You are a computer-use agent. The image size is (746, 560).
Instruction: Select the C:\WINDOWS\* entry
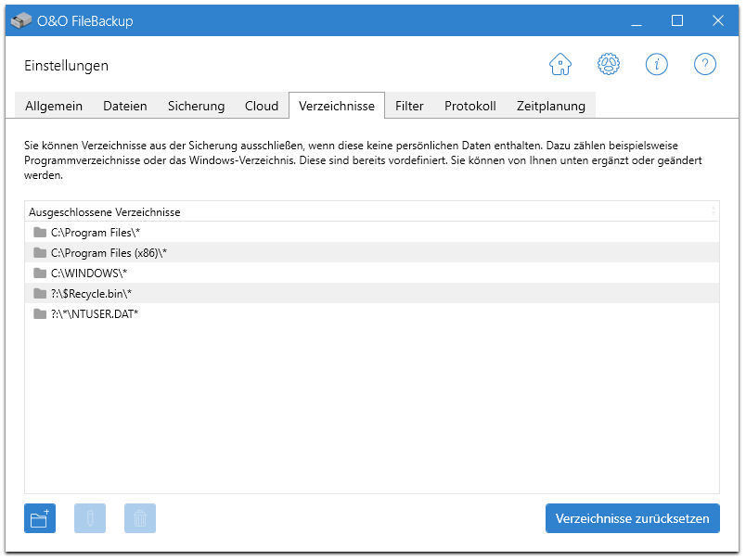pyautogui.click(x=371, y=274)
